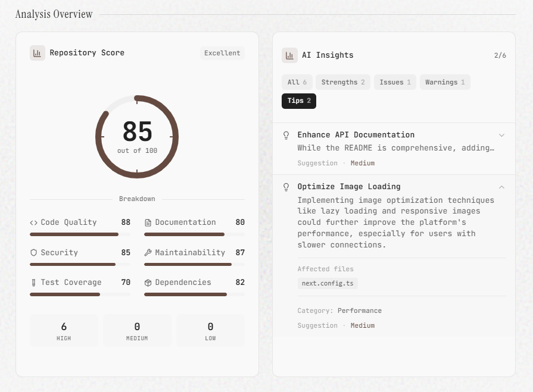This screenshot has height=392, width=533.
Task: Click the Repository Score chart icon
Action: coord(37,52)
